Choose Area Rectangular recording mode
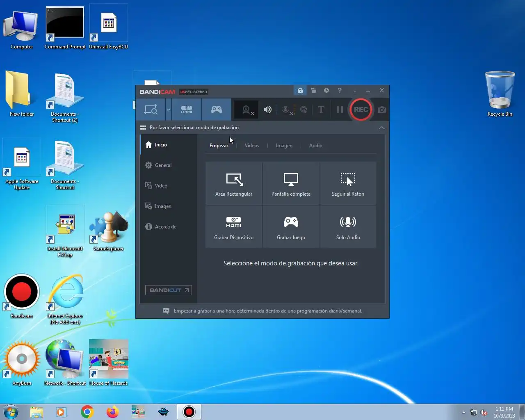Screen dimensions: 525x420 pos(234,183)
